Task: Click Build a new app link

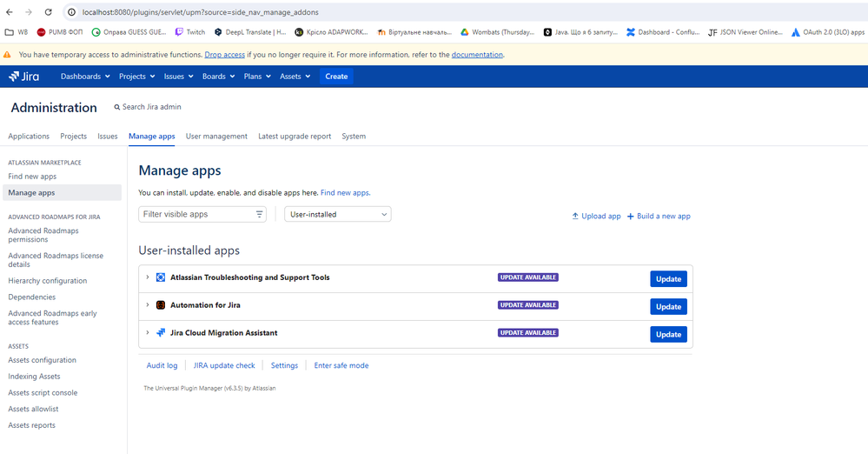Action: pos(659,217)
